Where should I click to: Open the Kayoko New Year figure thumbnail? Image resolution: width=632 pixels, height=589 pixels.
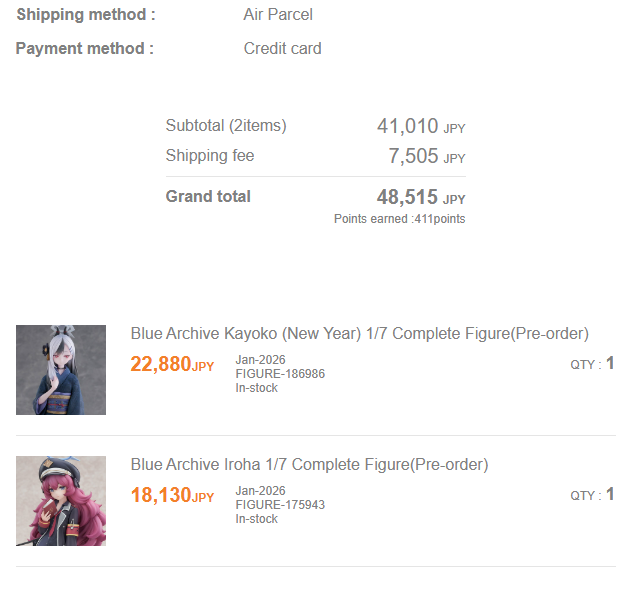pyautogui.click(x=61, y=370)
